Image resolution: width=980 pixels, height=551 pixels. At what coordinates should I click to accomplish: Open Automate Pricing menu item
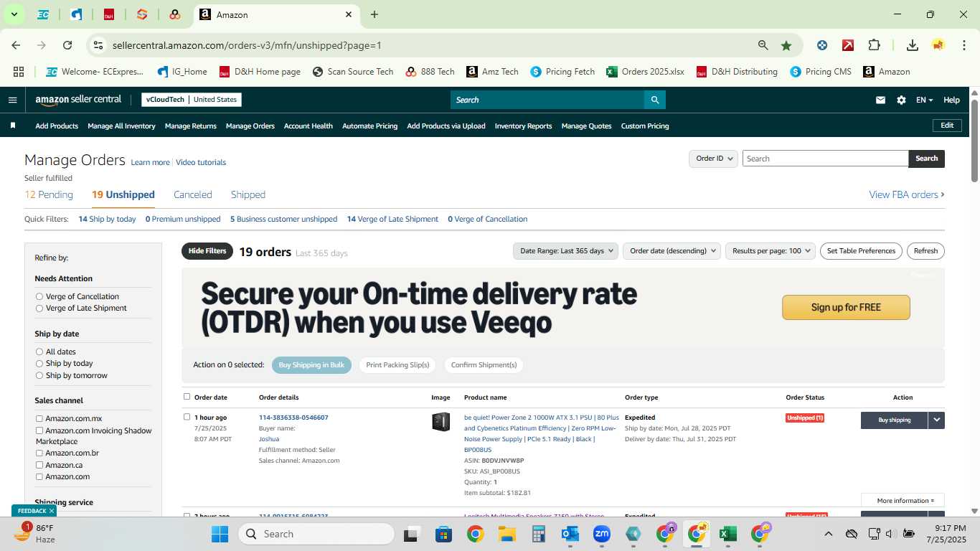369,126
